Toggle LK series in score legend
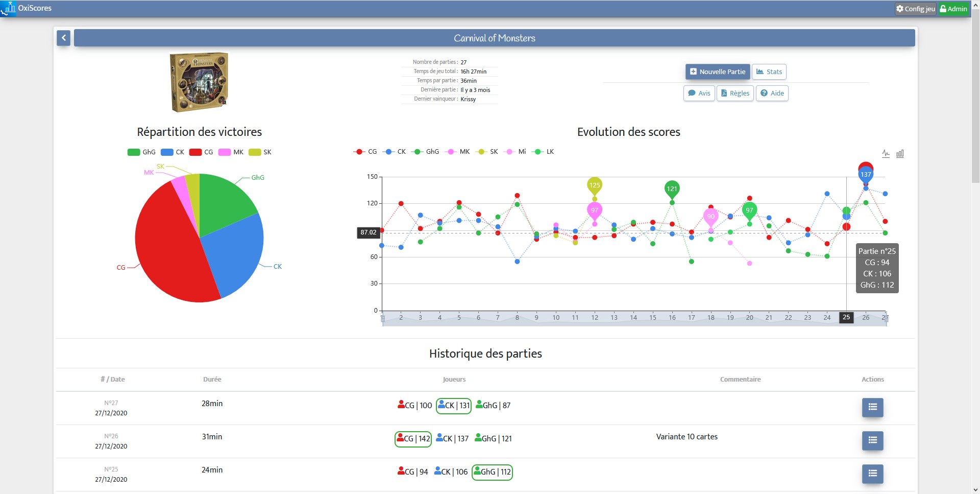 pos(543,152)
